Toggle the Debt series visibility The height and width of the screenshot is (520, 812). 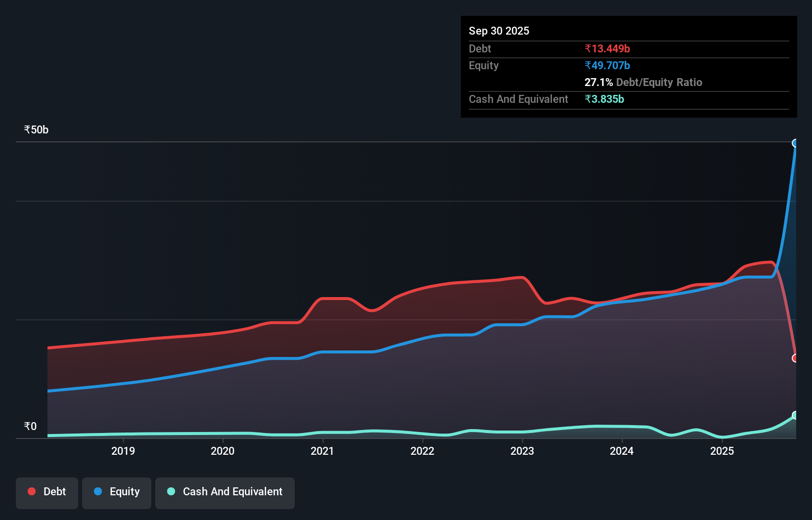point(46,492)
